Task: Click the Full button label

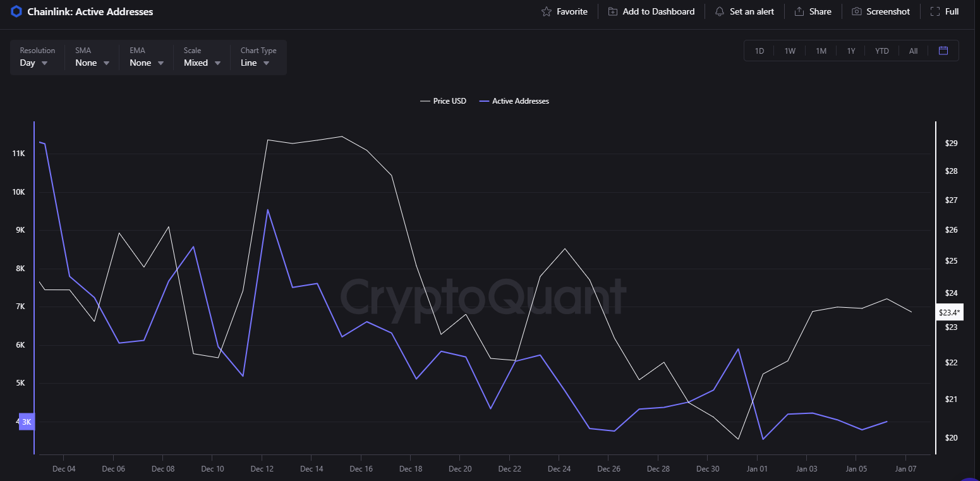Action: (x=952, y=11)
